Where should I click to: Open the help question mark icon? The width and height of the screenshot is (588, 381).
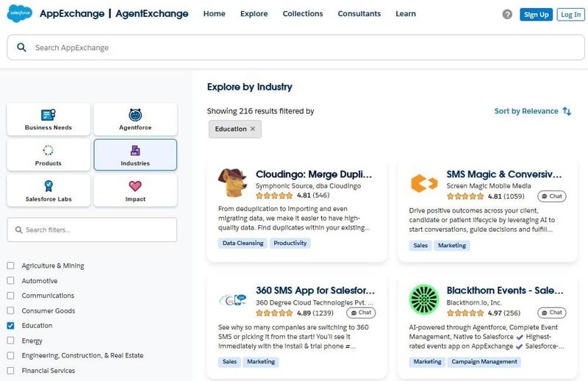click(x=507, y=14)
